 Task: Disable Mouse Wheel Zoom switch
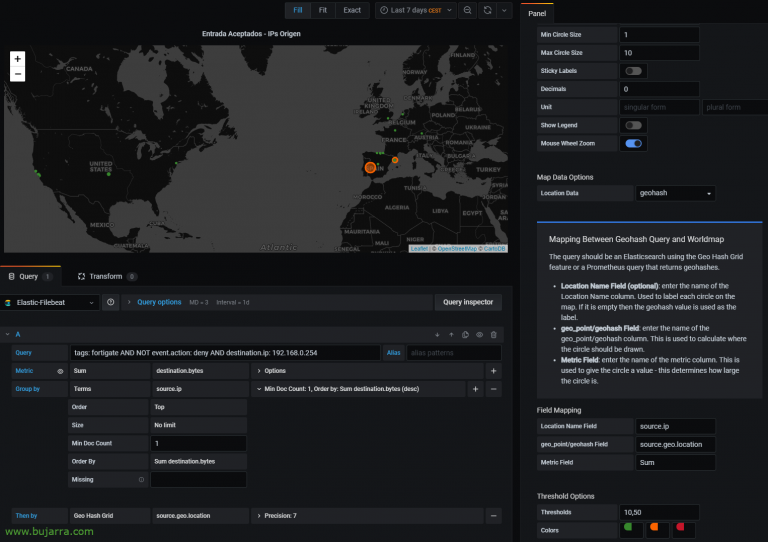[633, 143]
